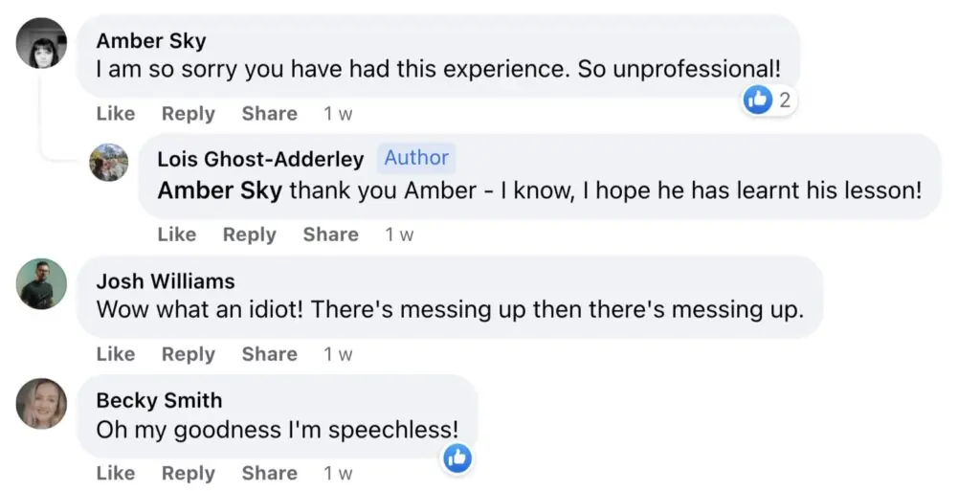Screen dimensions: 980x491
Task: Reply to Josh Williams' comment
Action: click(188, 354)
